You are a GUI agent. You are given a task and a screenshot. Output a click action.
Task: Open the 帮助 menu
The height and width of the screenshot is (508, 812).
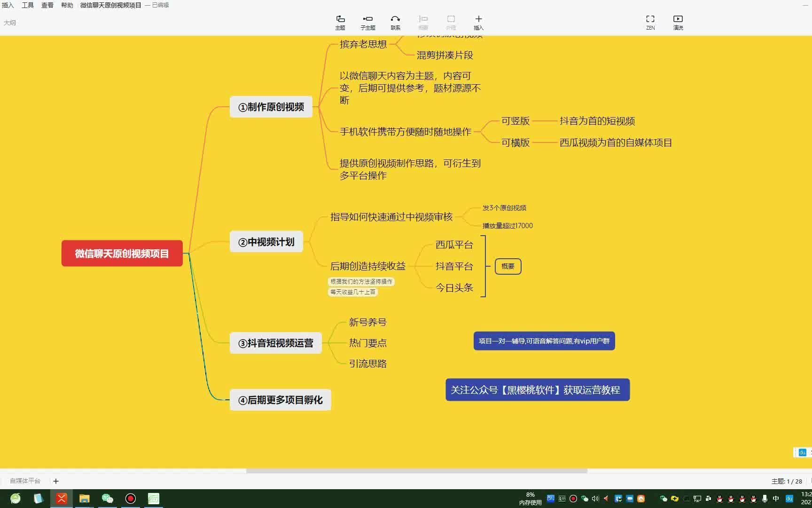pyautogui.click(x=67, y=5)
